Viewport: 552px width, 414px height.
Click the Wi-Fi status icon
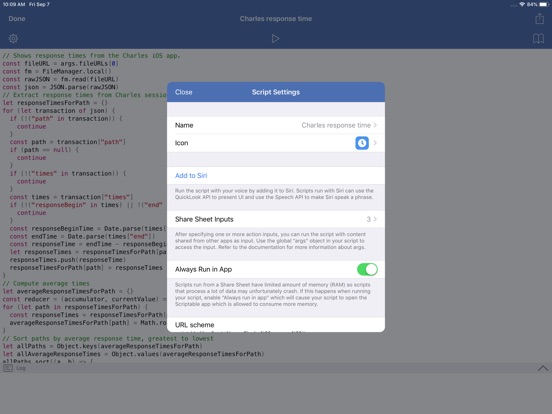point(522,4)
